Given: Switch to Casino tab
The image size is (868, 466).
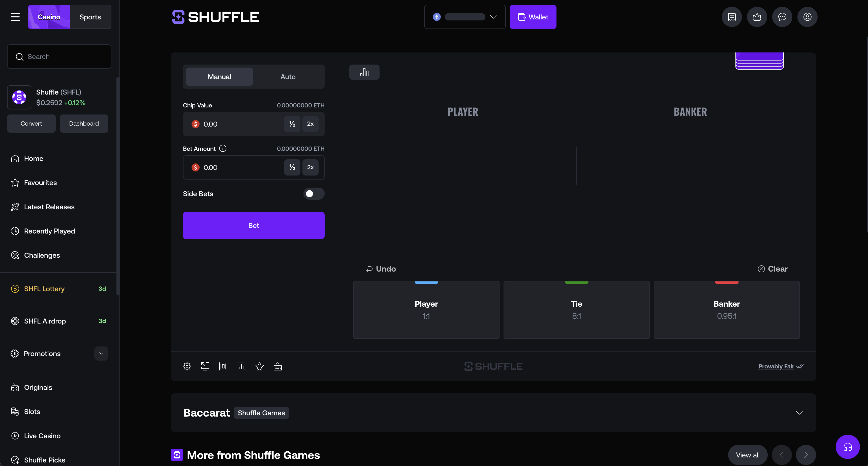Looking at the screenshot, I should point(49,17).
